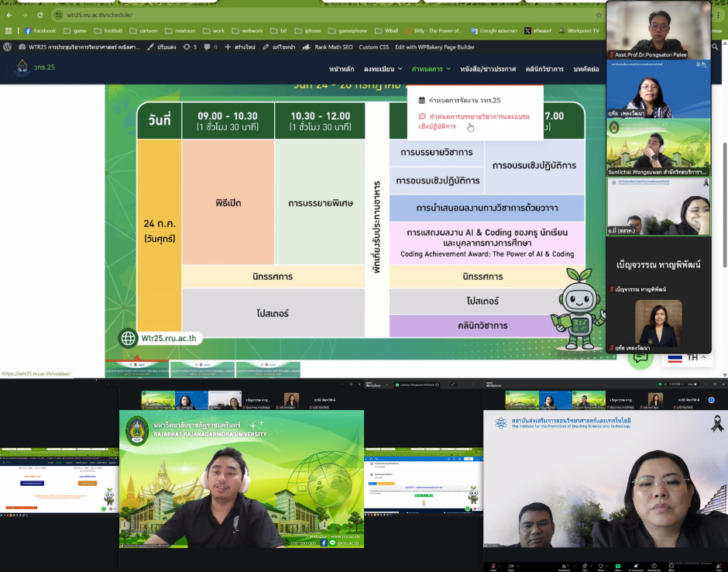
Task: Click Edit with WPBakery Page Builder
Action: pos(434,47)
